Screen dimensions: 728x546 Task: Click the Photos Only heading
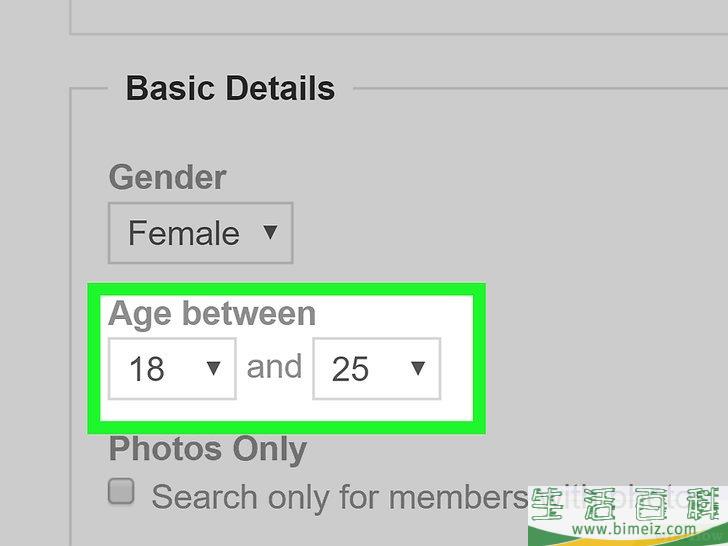[x=208, y=449]
